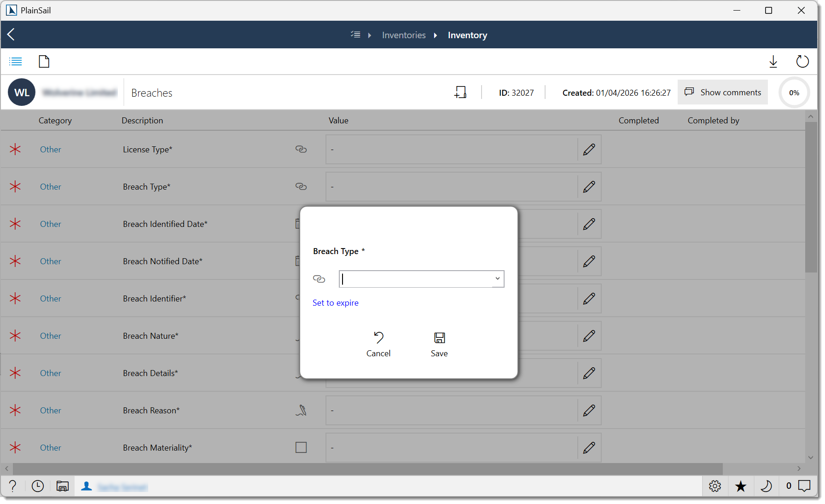Image resolution: width=825 pixels, height=504 pixels.
Task: Select Inventory in the breadcrumb trail
Action: pyautogui.click(x=467, y=35)
